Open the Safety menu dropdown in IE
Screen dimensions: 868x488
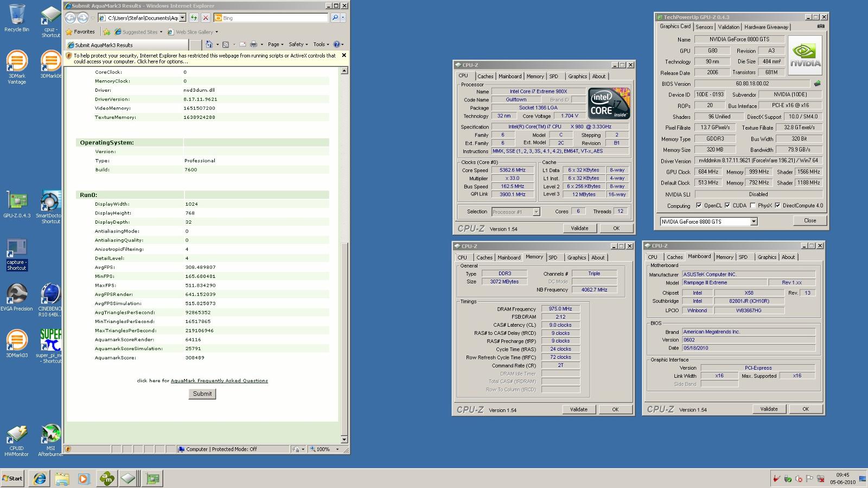click(x=298, y=45)
